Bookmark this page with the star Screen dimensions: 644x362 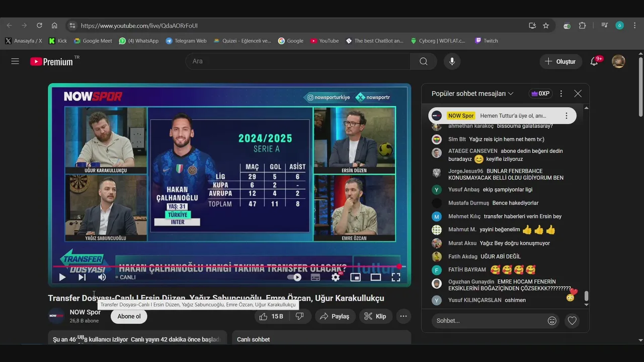(546, 26)
